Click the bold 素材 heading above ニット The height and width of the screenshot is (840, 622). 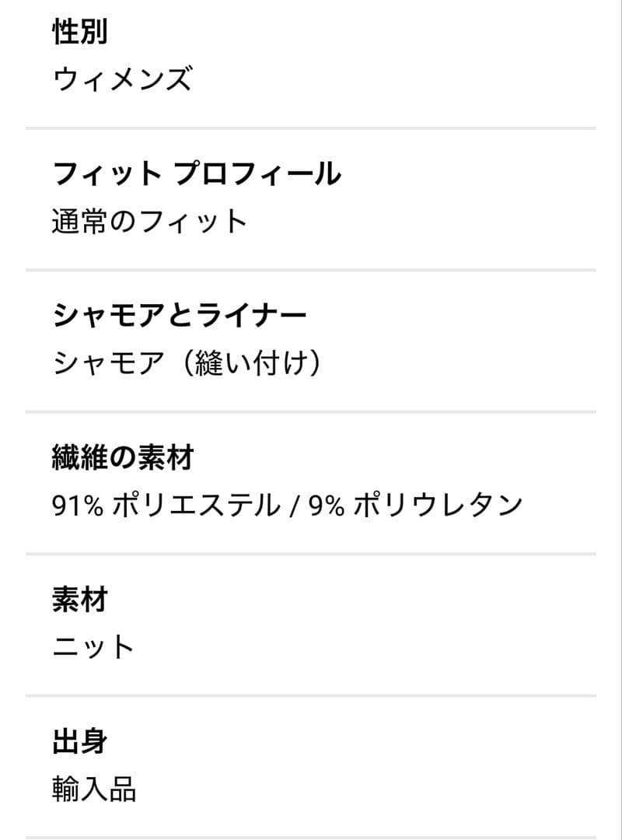click(79, 600)
